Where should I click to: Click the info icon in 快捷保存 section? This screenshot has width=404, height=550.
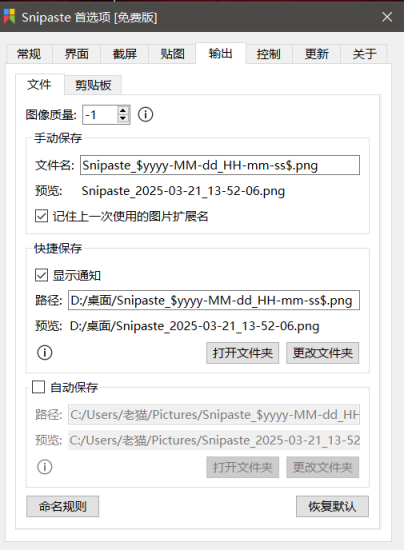(x=45, y=352)
